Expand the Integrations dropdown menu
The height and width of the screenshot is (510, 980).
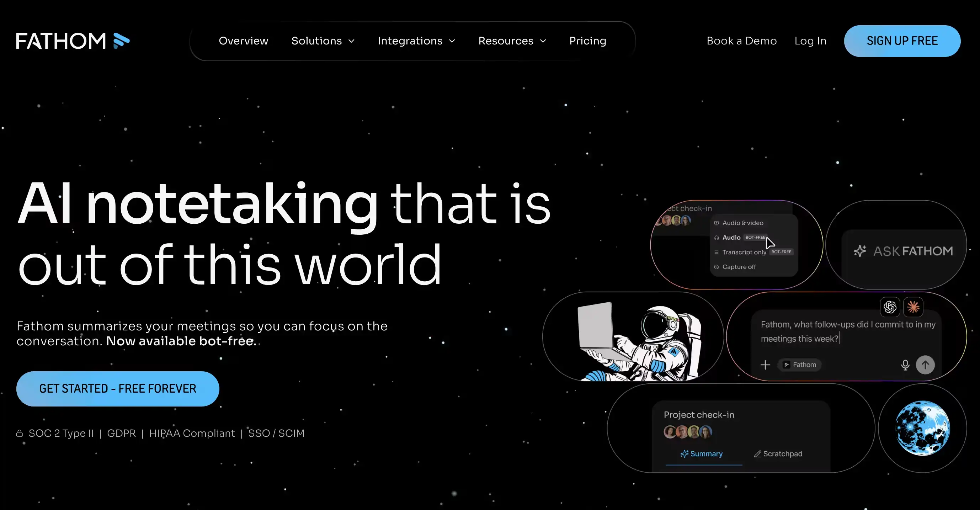(417, 41)
